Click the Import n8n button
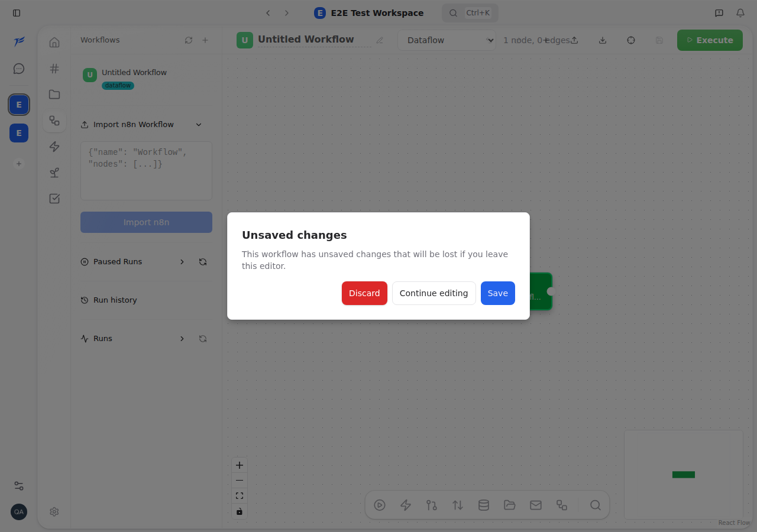The image size is (757, 532). (x=146, y=222)
